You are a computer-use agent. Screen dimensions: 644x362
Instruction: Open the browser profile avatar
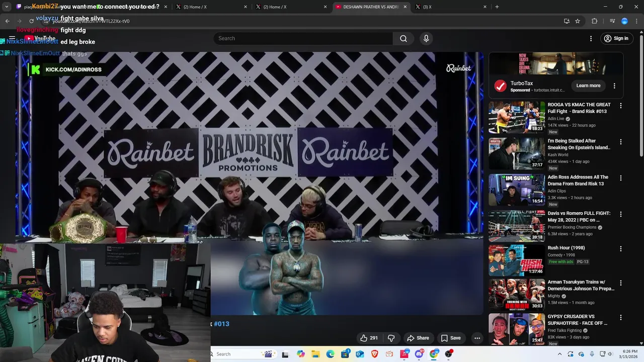(624, 21)
